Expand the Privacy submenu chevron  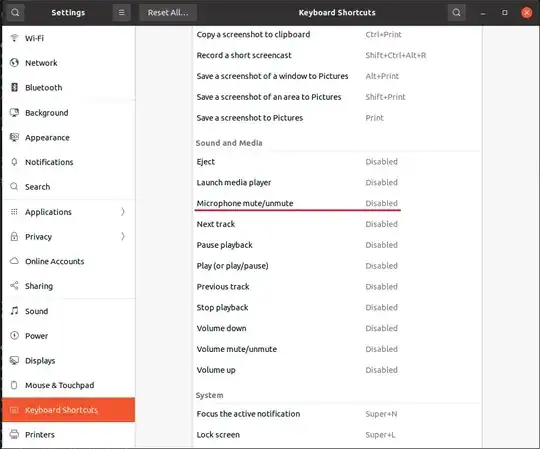coord(123,237)
